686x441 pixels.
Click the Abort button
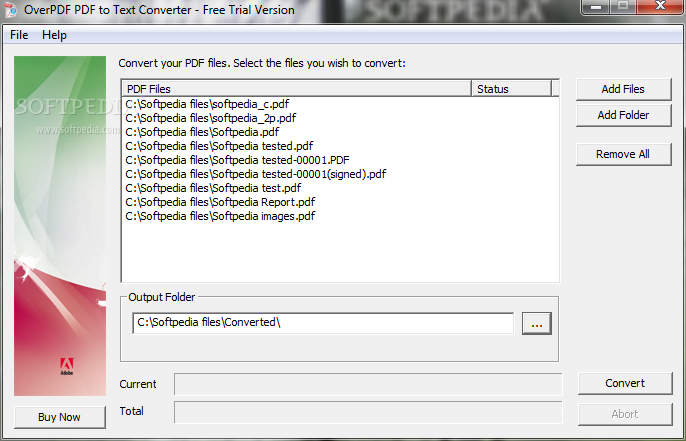(x=625, y=414)
